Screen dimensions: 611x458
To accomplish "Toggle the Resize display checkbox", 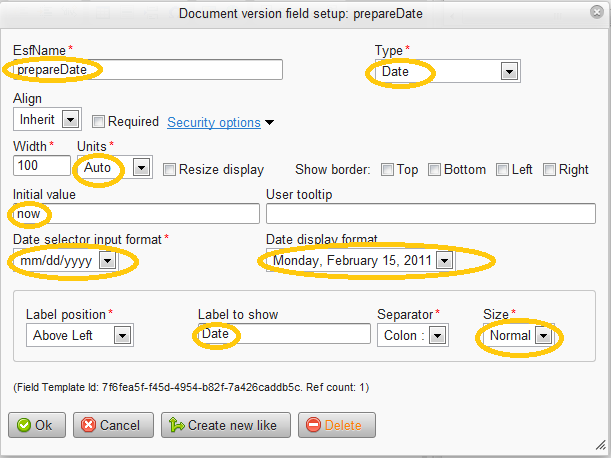I will [x=169, y=170].
